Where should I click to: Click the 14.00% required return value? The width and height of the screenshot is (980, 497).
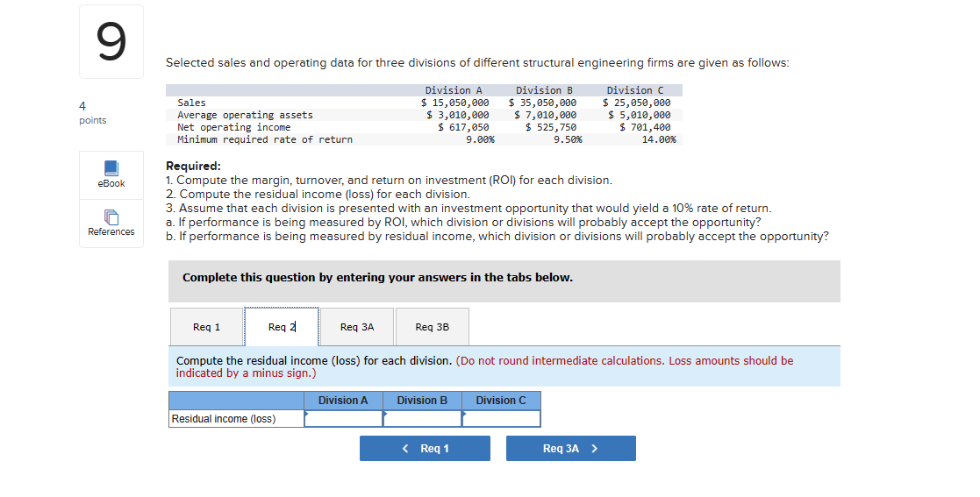(x=659, y=140)
